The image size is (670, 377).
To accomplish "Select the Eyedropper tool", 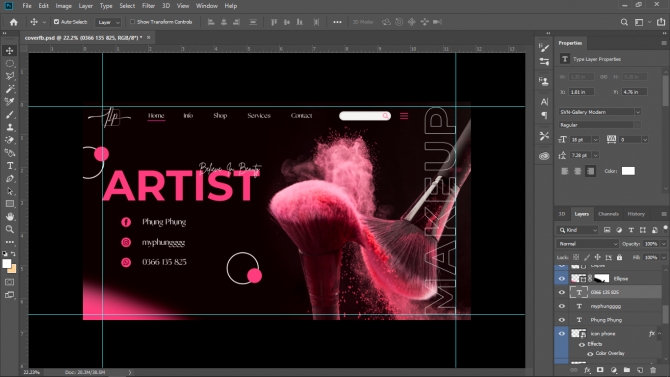I will tap(9, 102).
